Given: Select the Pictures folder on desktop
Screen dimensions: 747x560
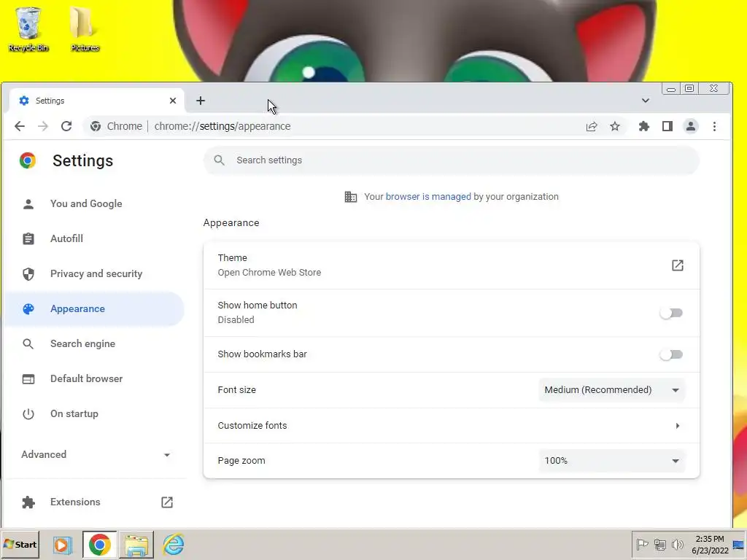Looking at the screenshot, I should click(x=85, y=29).
